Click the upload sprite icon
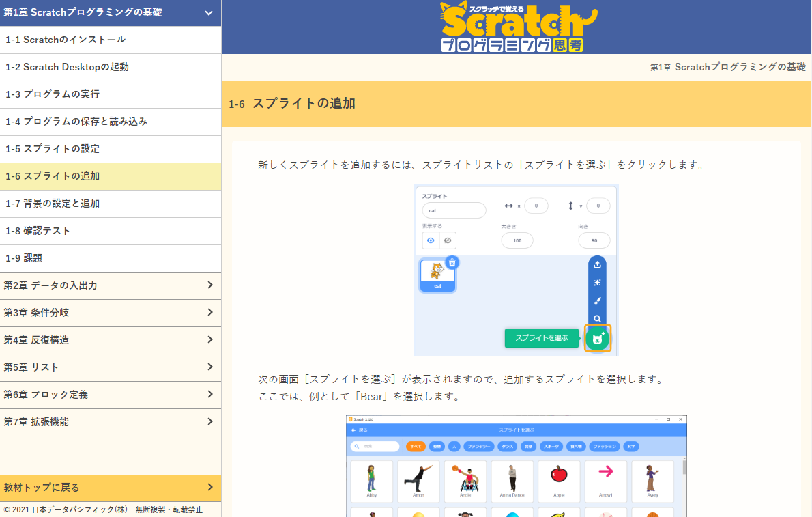Viewport: 812px width, 517px height. point(597,265)
